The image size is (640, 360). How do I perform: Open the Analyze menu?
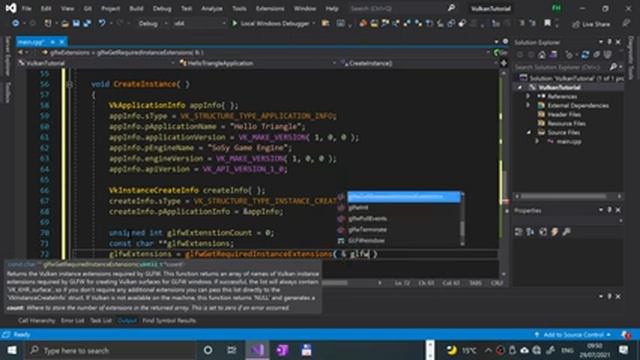click(212, 8)
